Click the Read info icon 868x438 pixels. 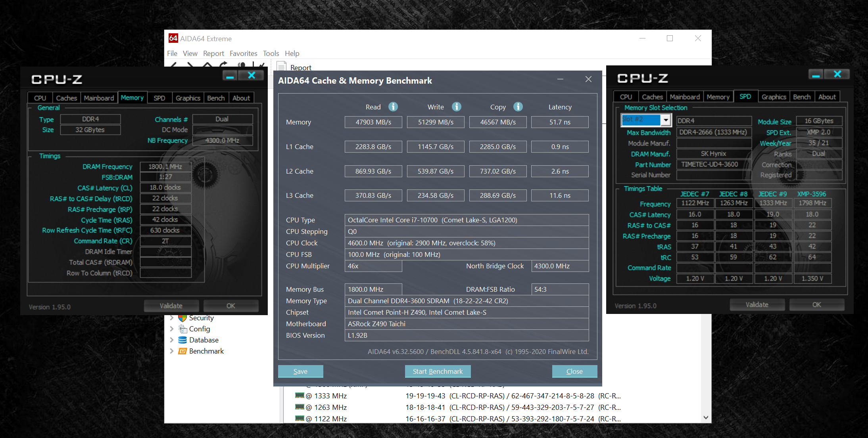point(393,107)
